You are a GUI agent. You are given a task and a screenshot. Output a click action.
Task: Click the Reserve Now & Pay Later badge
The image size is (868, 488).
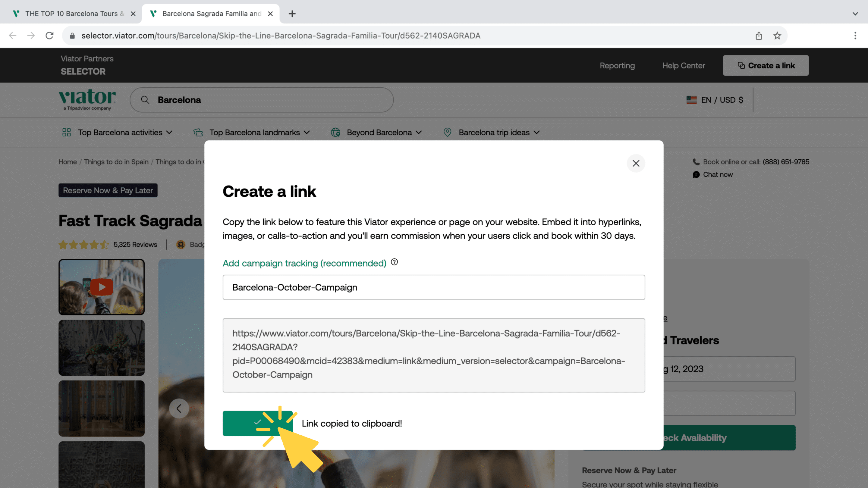coord(108,190)
